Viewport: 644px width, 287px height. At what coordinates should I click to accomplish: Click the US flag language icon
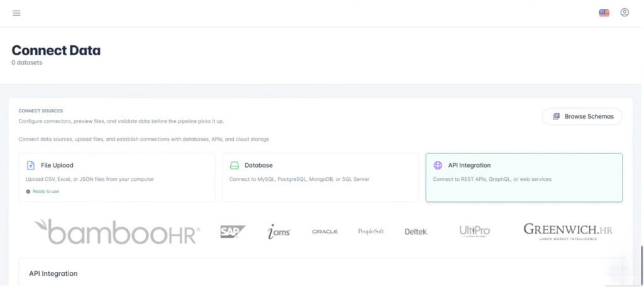point(604,13)
